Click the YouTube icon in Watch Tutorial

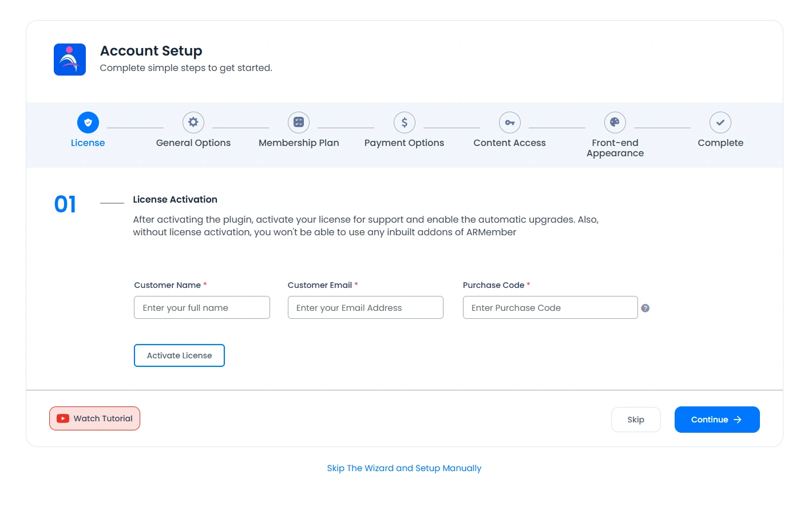tap(63, 418)
